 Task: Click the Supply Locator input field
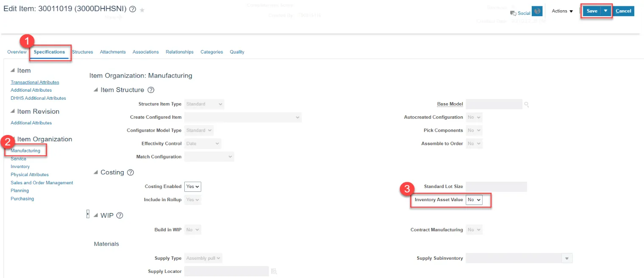227,271
